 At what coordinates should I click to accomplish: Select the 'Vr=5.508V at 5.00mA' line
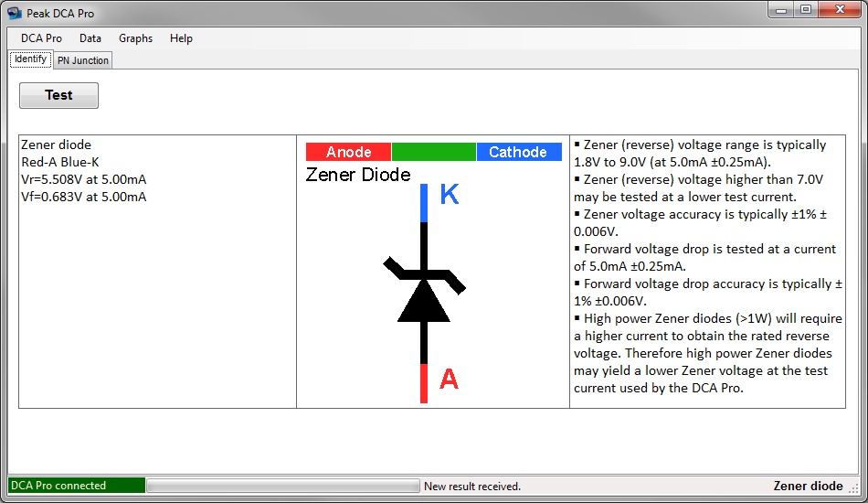(x=83, y=179)
